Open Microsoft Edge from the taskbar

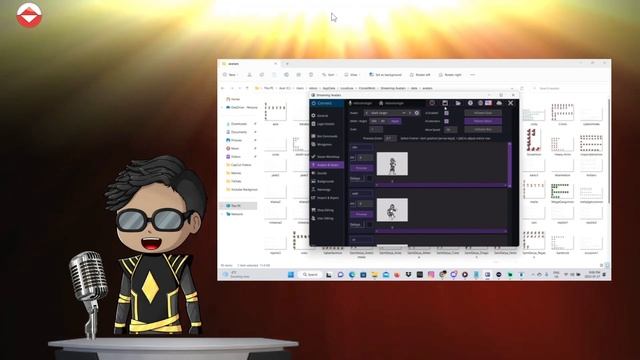352,275
